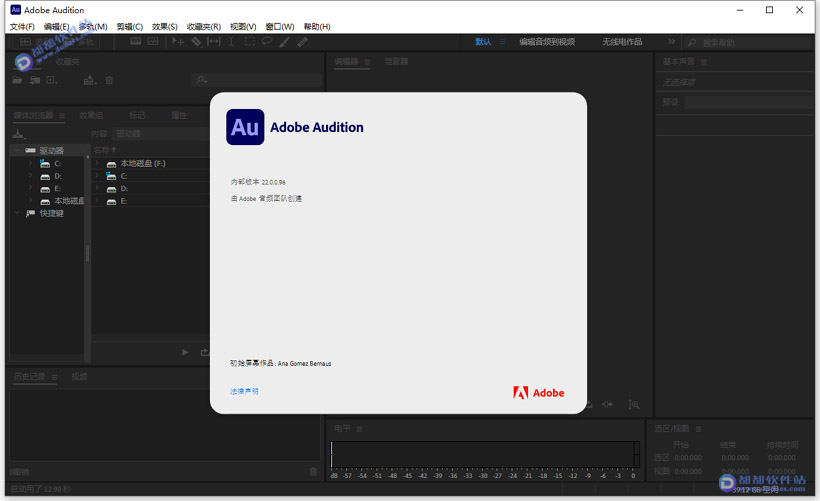Toggle the spectral pitch display icon

[x=153, y=41]
